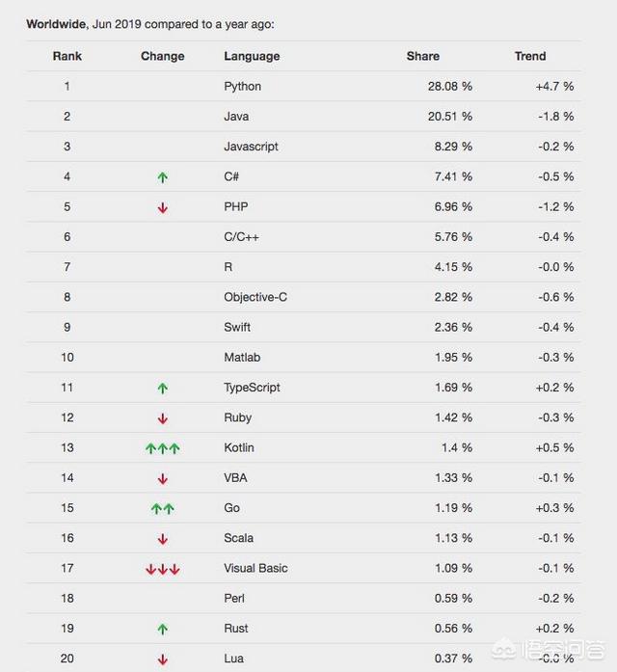This screenshot has height=672, width=617.
Task: Click the Python language name
Action: 243,87
